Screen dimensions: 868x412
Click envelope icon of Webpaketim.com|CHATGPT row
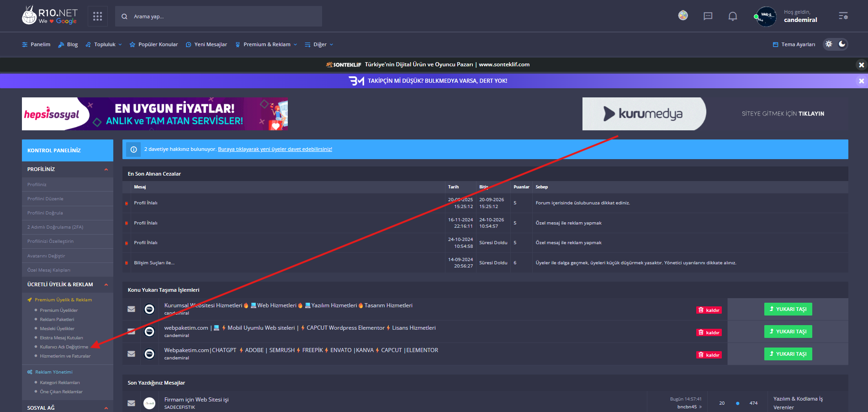coord(131,354)
